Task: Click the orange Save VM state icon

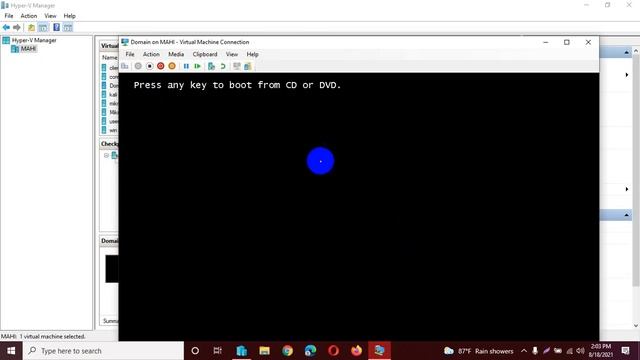Action: tap(172, 66)
